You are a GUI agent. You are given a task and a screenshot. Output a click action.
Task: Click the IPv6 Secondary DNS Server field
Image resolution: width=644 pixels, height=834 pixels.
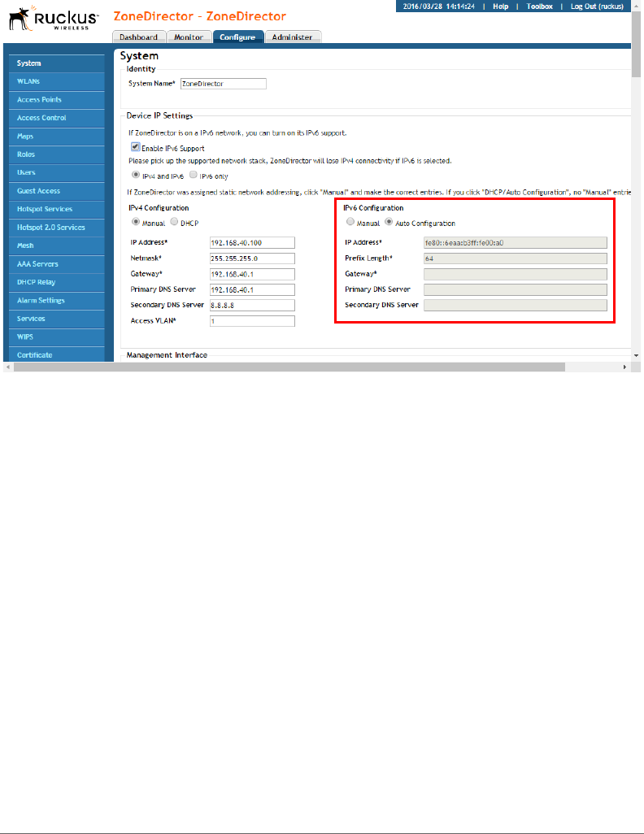point(516,306)
